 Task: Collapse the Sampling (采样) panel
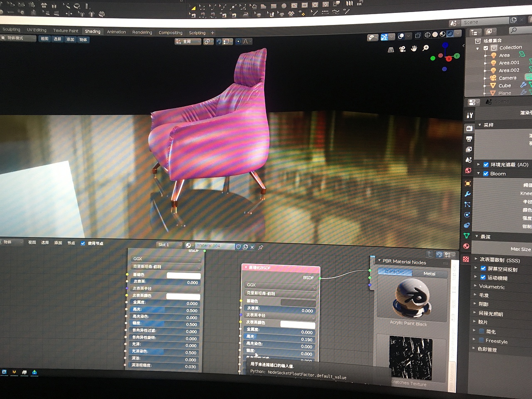click(x=480, y=125)
